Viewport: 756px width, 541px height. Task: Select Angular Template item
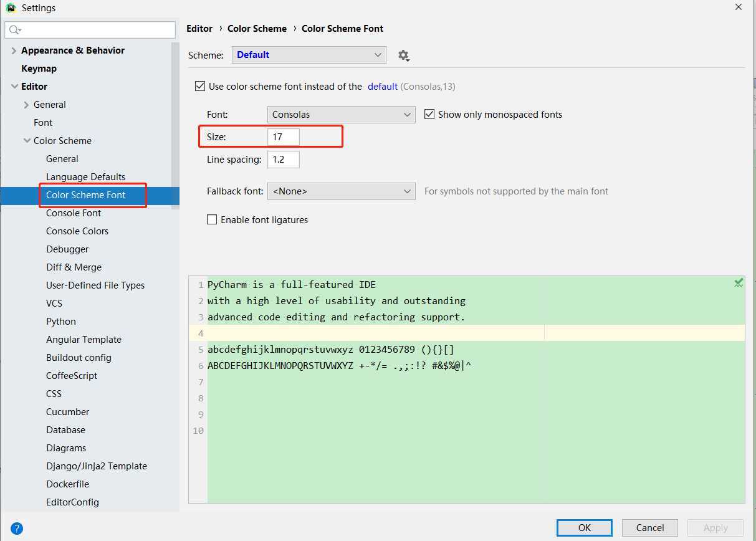tap(84, 340)
